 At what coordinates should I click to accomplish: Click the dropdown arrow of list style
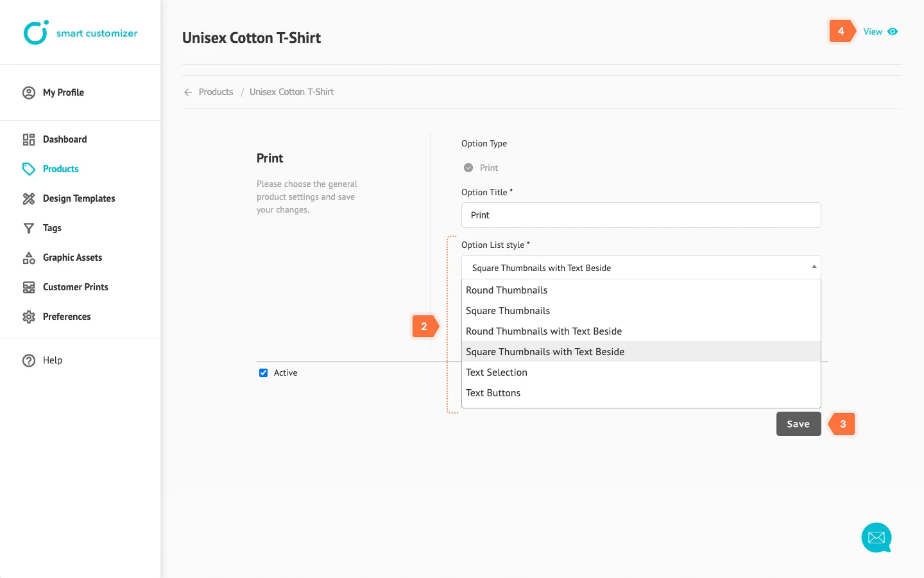(x=814, y=267)
